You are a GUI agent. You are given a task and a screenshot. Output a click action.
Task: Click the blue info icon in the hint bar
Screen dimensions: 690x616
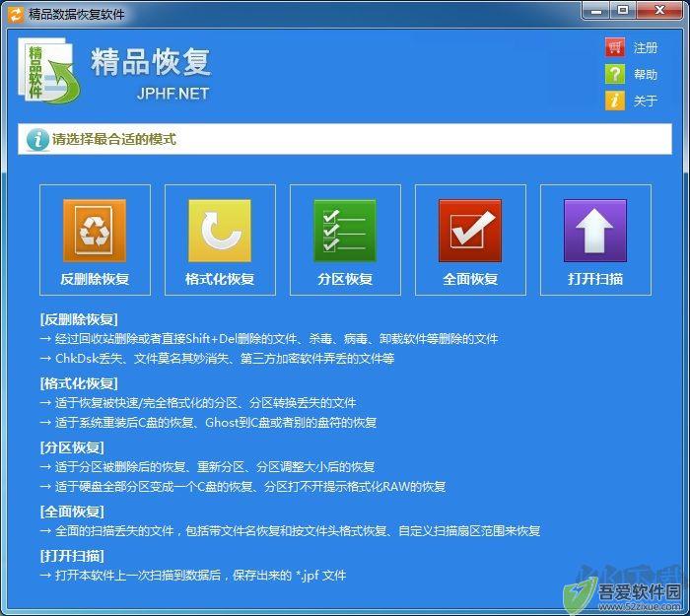[37, 140]
